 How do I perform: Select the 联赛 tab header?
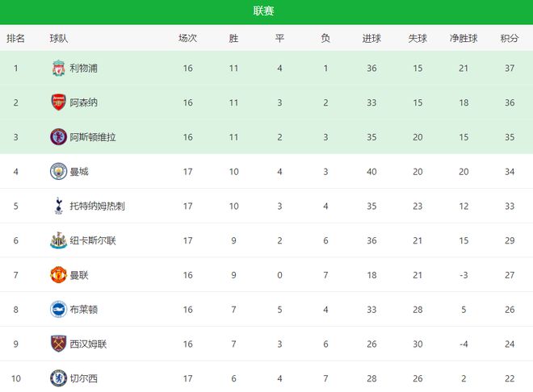[x=263, y=10]
